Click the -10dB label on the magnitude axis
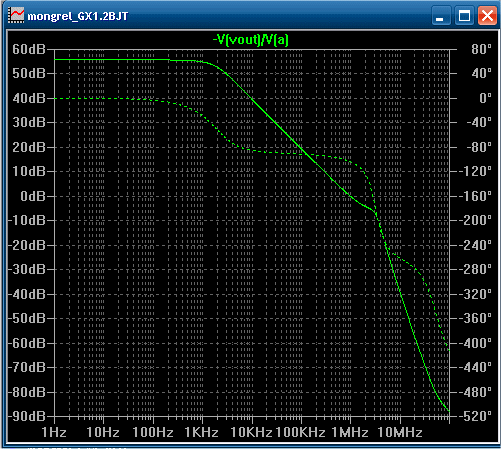501x449 pixels. (27, 220)
